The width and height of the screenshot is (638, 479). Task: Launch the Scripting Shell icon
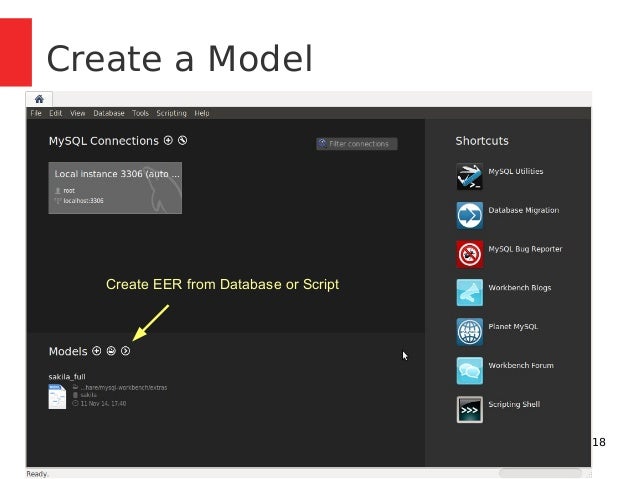pos(470,409)
